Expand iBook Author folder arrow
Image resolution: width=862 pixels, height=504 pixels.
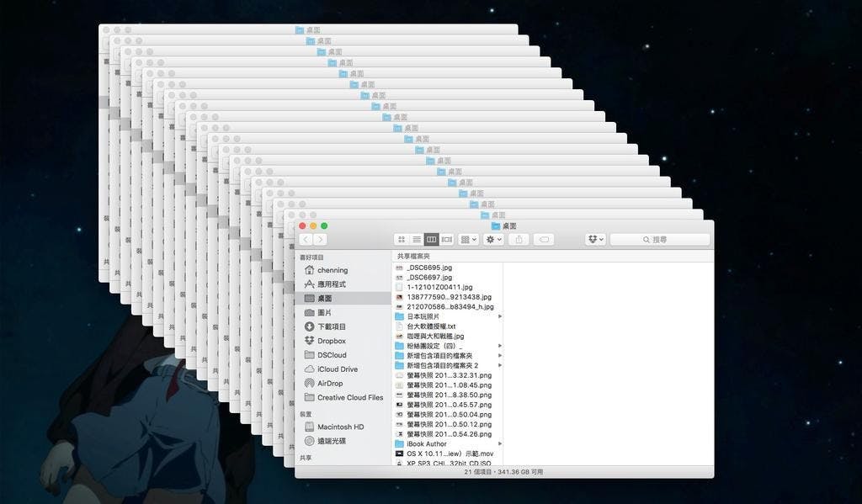pos(500,444)
